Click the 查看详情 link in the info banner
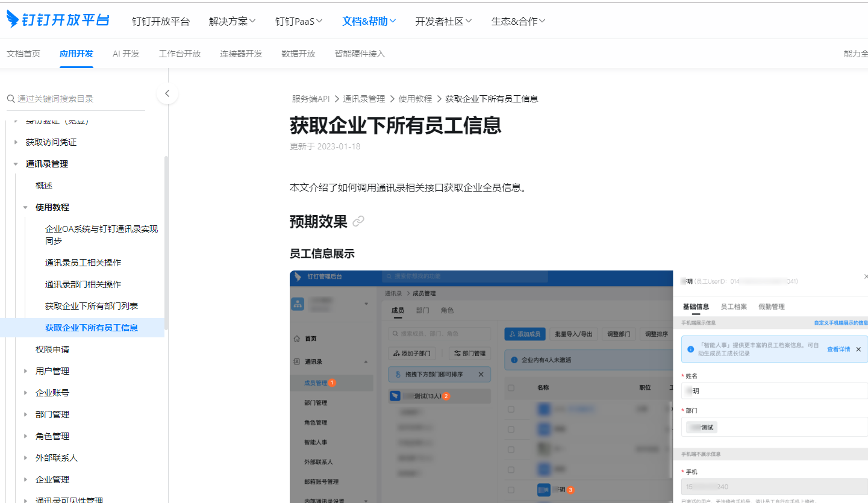The height and width of the screenshot is (503, 868). pyautogui.click(x=838, y=349)
